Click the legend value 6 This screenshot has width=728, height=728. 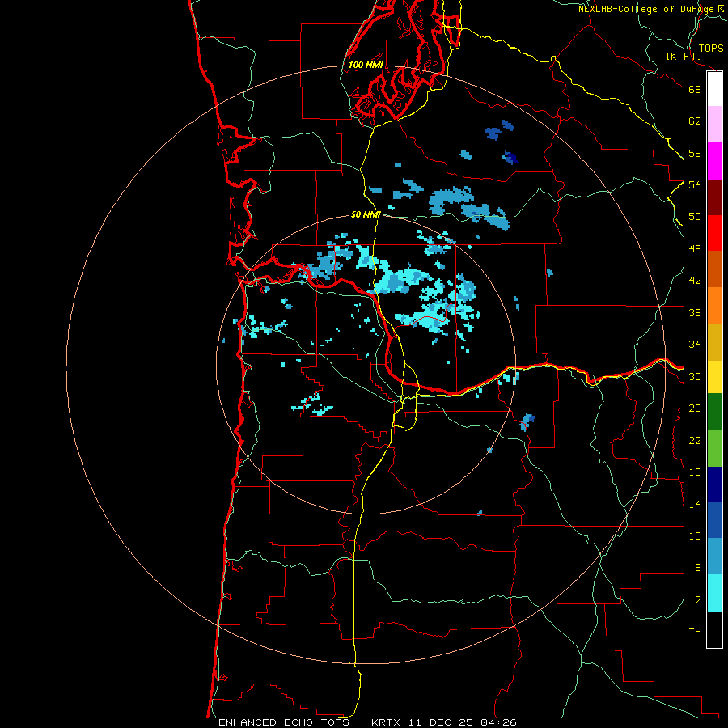click(x=698, y=568)
